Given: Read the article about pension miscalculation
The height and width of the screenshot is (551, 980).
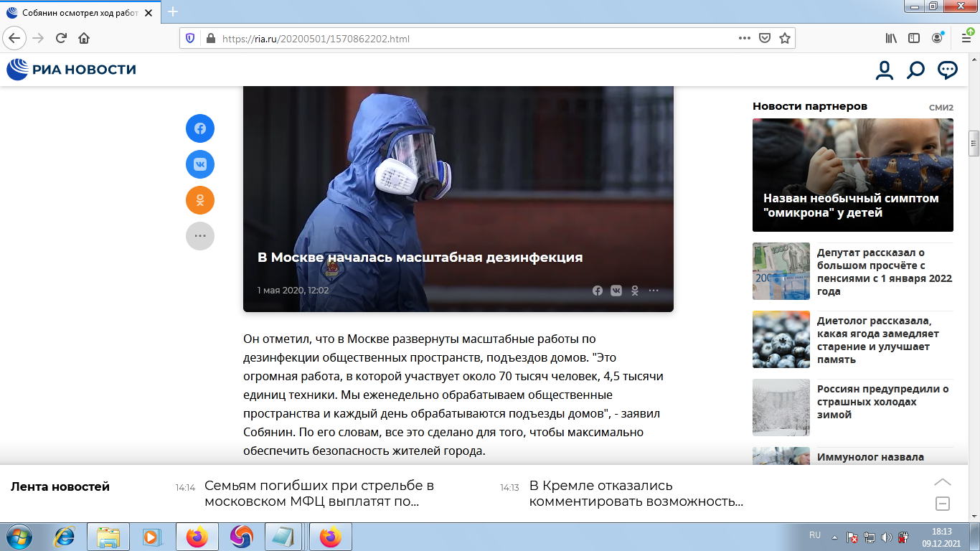Looking at the screenshot, I should point(884,272).
